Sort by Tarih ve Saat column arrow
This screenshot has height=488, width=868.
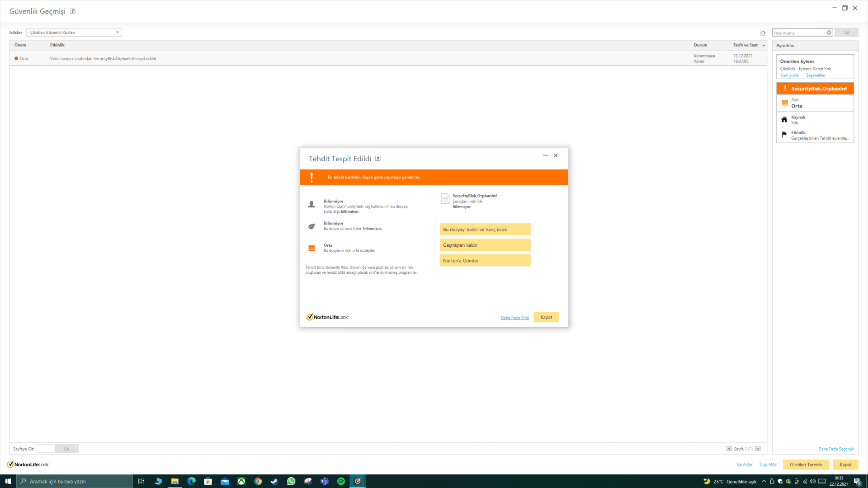point(764,45)
